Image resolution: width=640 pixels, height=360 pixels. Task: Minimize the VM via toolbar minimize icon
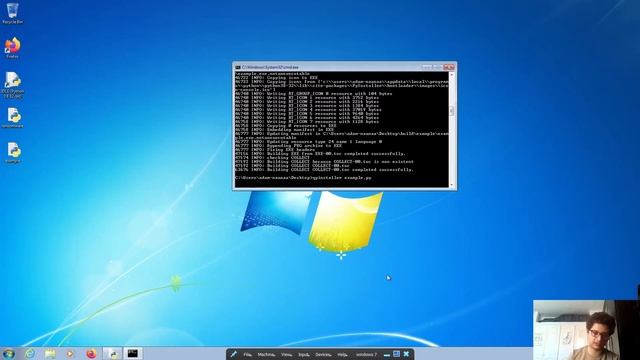[x=387, y=355]
